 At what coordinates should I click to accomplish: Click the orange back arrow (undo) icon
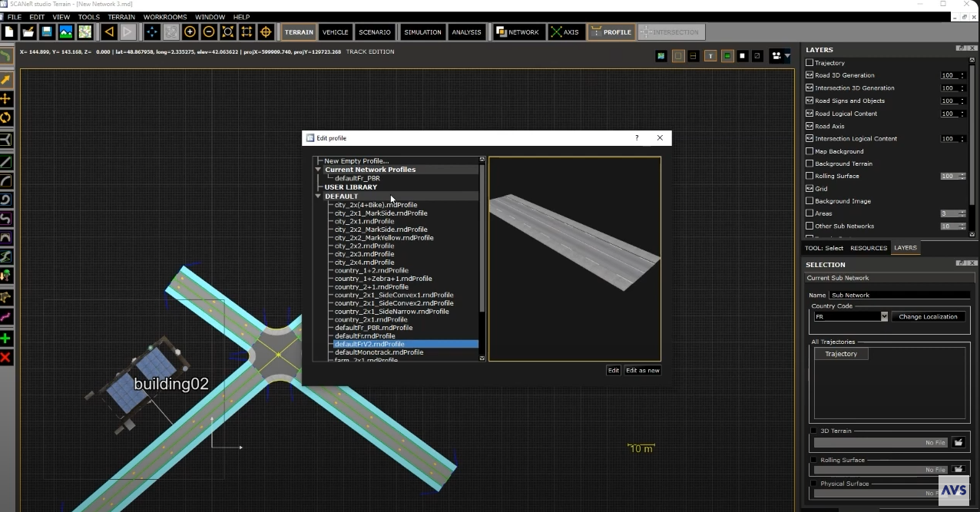coord(109,31)
